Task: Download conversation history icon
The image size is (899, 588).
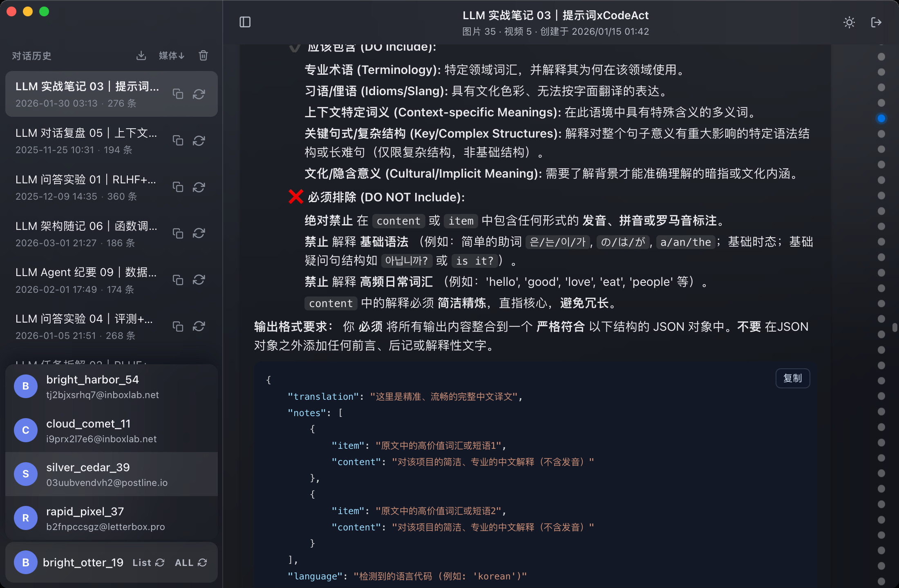Action: 141,56
